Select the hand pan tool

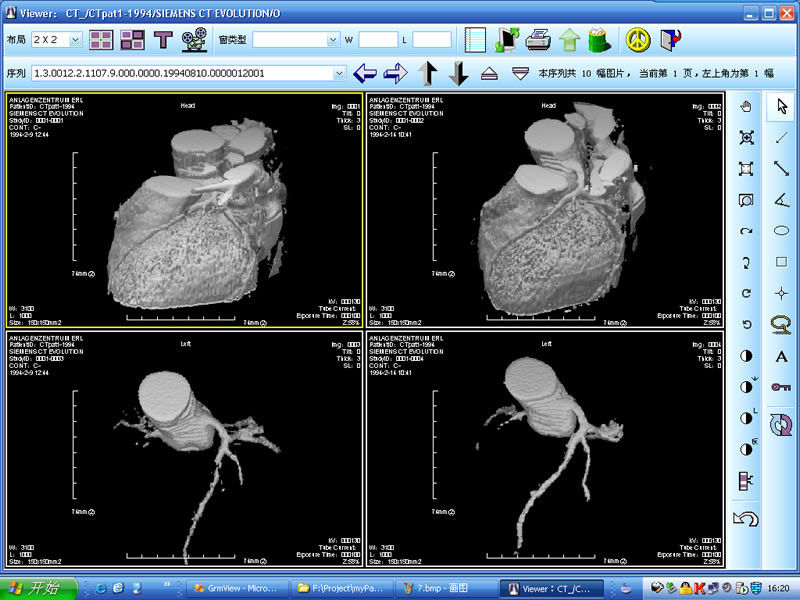point(745,106)
